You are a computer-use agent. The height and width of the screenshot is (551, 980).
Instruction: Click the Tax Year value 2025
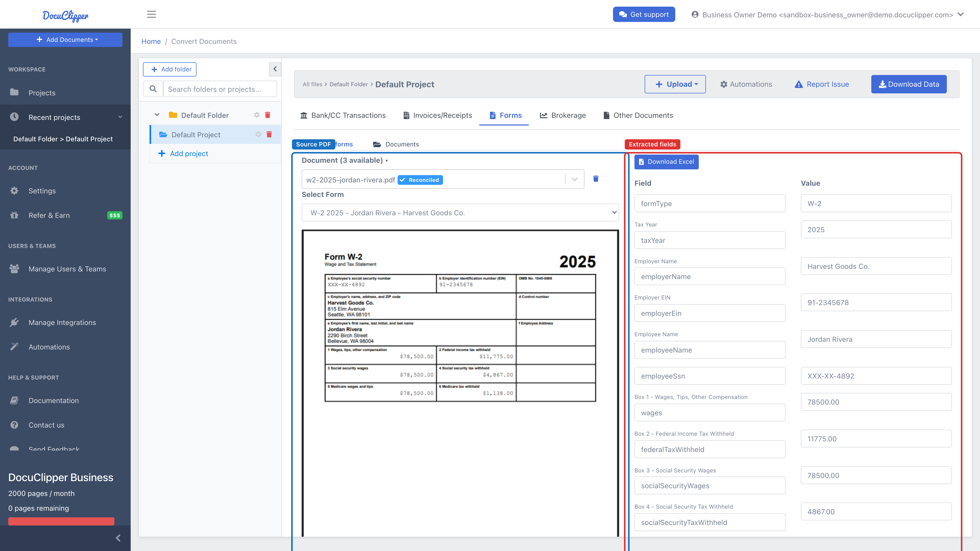pyautogui.click(x=876, y=229)
